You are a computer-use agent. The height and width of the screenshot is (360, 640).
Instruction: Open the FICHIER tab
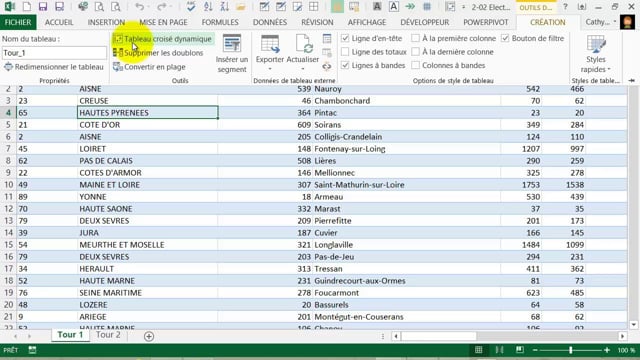tap(18, 22)
